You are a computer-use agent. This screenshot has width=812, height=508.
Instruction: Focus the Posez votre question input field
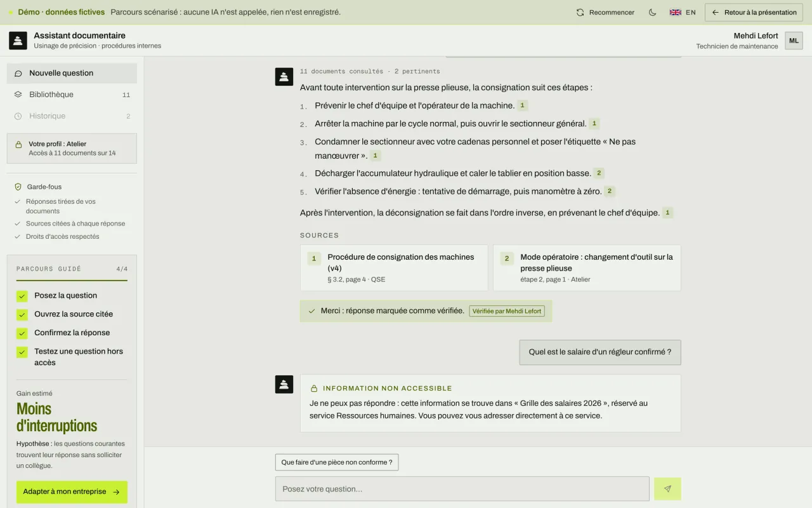pyautogui.click(x=462, y=489)
